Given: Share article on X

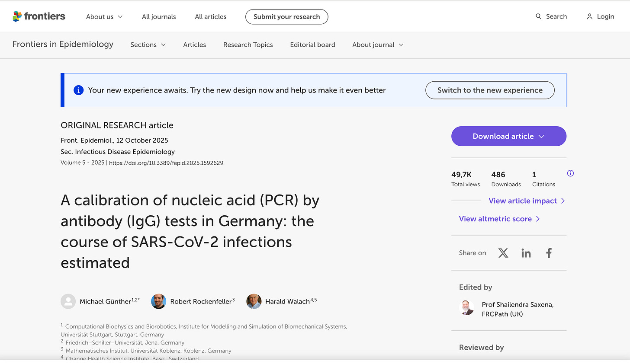Looking at the screenshot, I should (x=503, y=253).
